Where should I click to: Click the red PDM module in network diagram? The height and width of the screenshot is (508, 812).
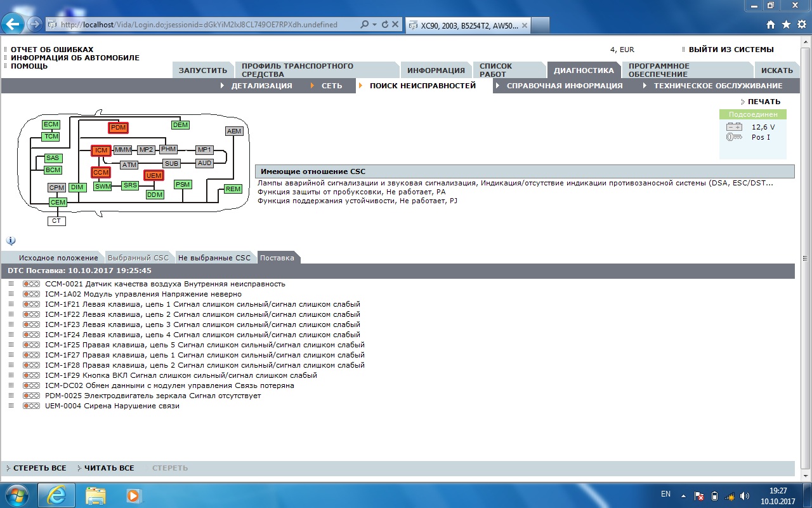(x=118, y=128)
